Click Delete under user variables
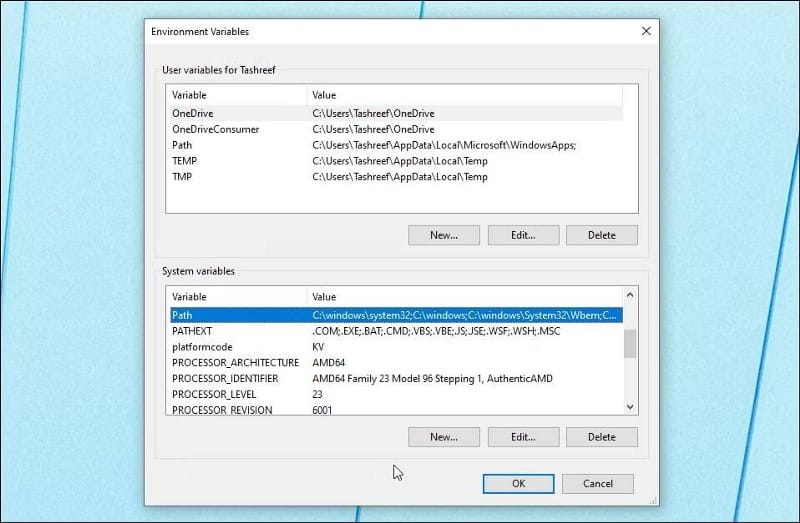Viewport: 800px width, 523px height. (602, 235)
